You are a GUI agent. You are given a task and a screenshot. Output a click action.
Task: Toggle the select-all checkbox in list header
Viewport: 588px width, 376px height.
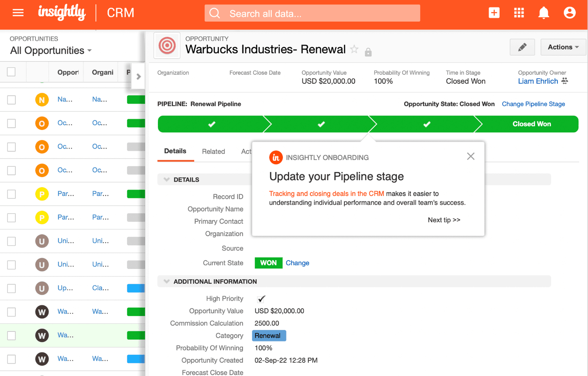pyautogui.click(x=11, y=72)
